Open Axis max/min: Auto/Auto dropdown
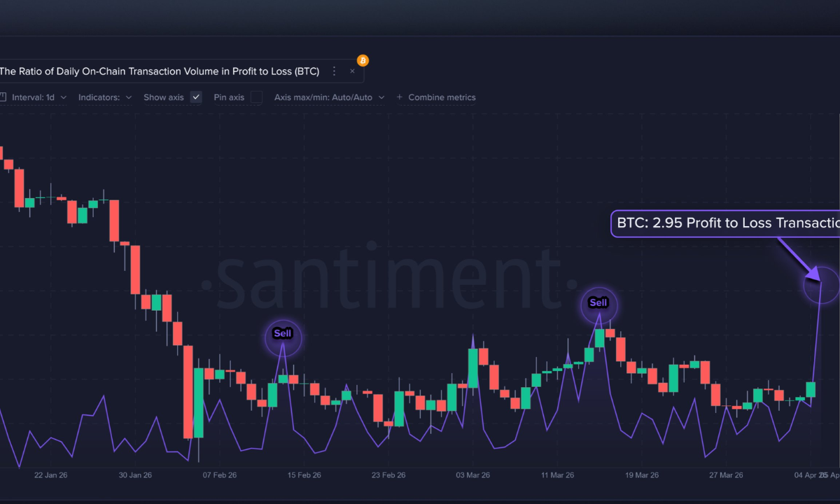 coord(330,97)
